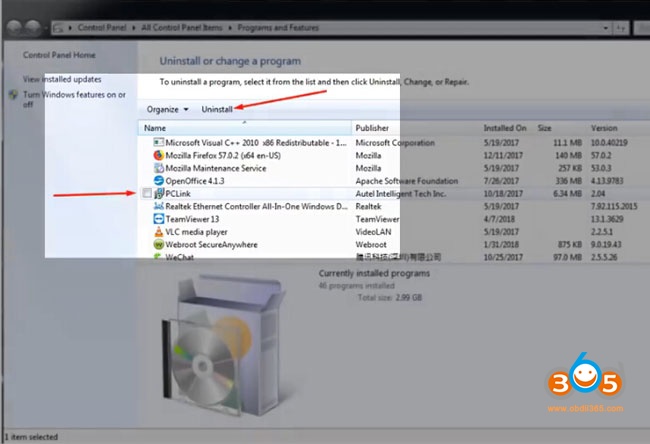
Task: Select Realtek Ethernet Controller All-In-One entry
Action: pos(256,206)
